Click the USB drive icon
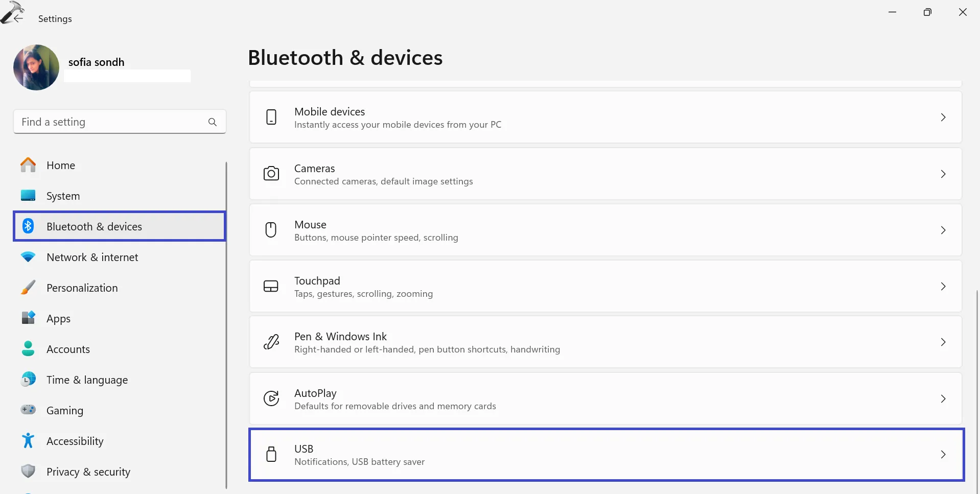The height and width of the screenshot is (494, 980). tap(271, 454)
